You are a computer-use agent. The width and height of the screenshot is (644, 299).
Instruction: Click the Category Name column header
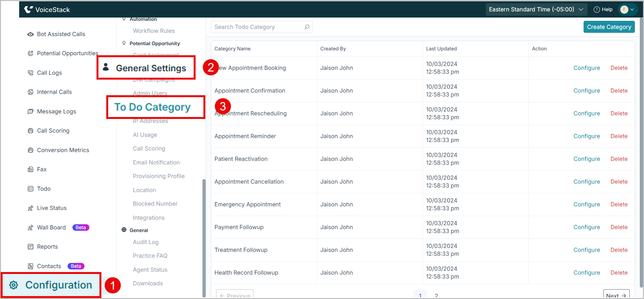[x=232, y=49]
